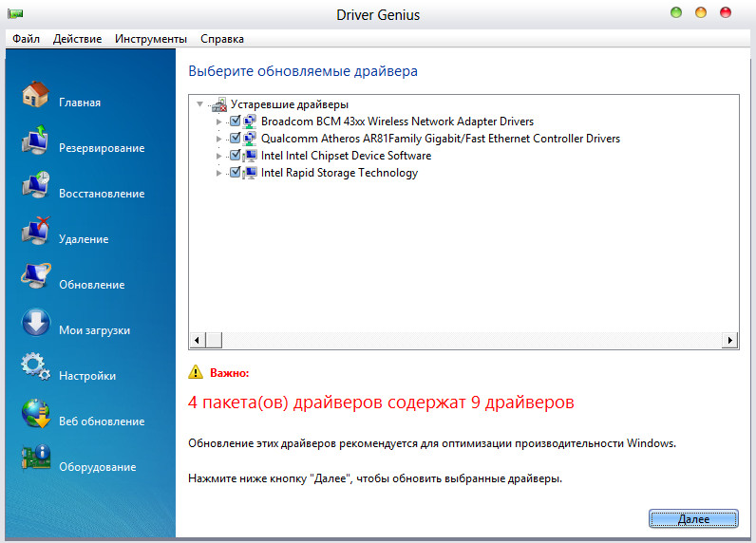This screenshot has height=543, width=756.
Task: Open the Файл menu
Action: pyautogui.click(x=27, y=39)
